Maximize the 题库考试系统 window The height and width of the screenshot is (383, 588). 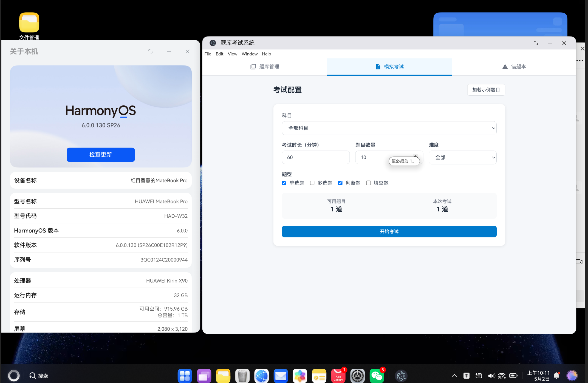536,43
